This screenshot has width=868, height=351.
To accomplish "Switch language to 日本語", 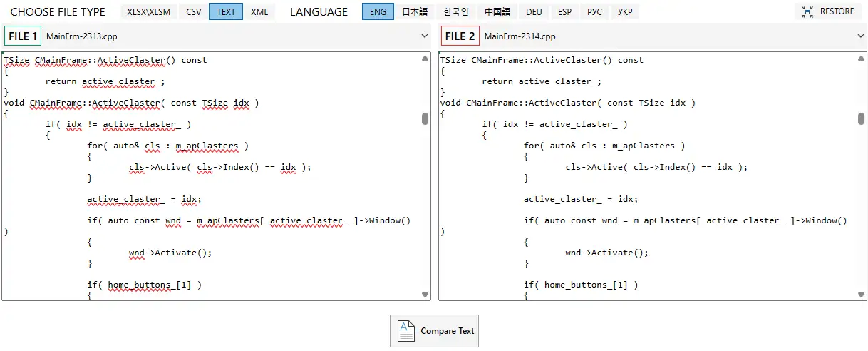I will 415,11.
